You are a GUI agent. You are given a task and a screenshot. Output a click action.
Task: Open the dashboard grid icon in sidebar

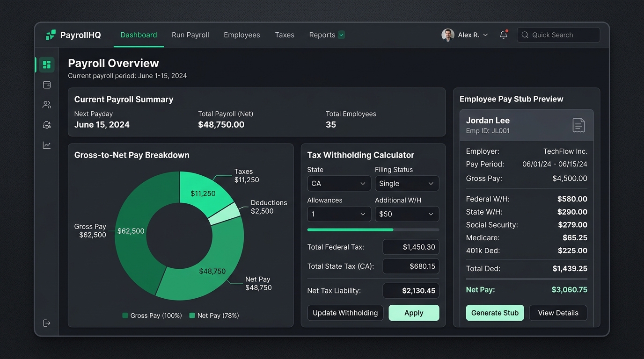tap(47, 65)
